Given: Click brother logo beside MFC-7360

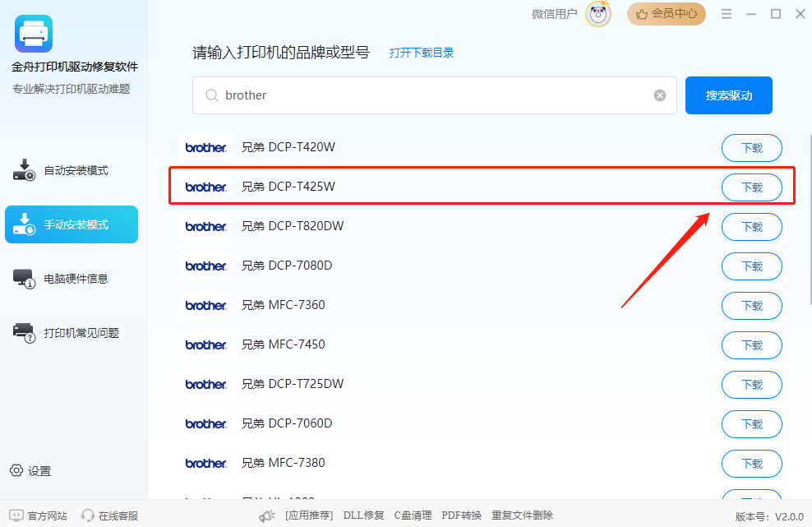Looking at the screenshot, I should (205, 305).
